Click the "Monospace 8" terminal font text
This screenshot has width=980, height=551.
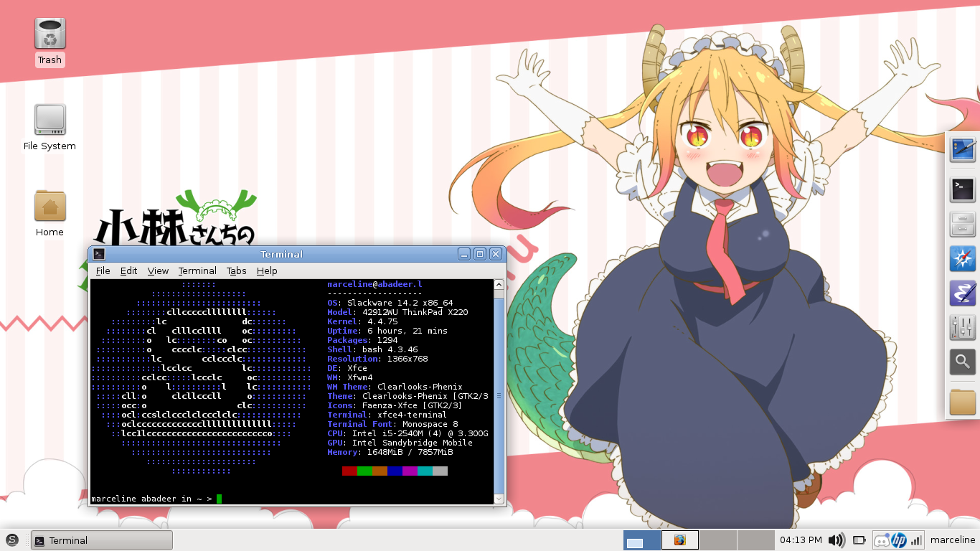(430, 424)
